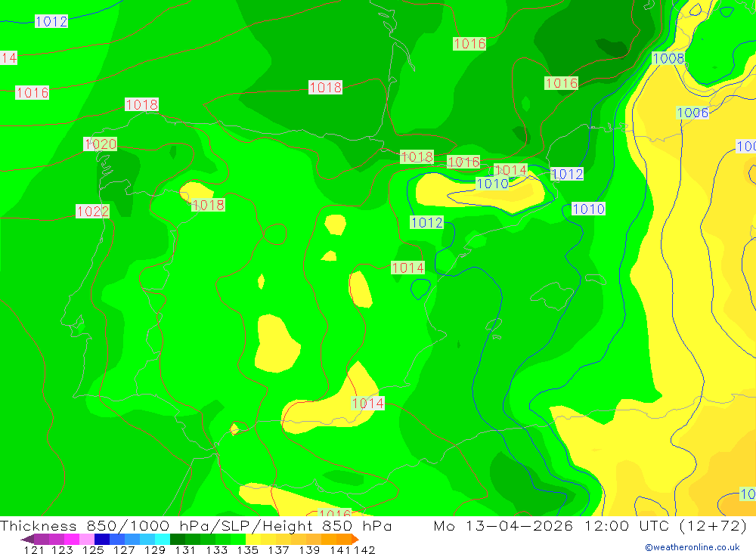This screenshot has width=756, height=554.
Task: Click the red 1014 label at map center
Action: [x=408, y=268]
